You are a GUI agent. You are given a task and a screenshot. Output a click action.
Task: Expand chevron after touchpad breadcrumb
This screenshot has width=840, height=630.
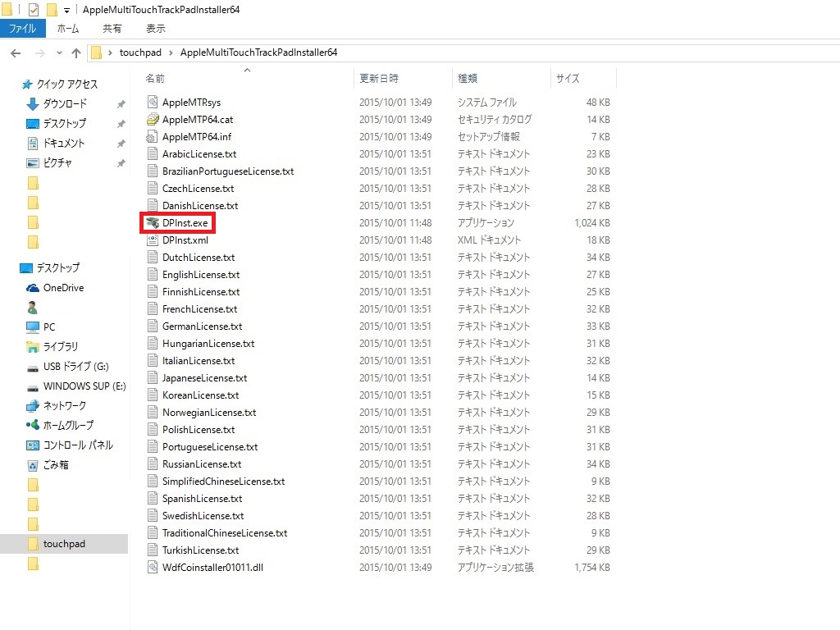tap(171, 52)
